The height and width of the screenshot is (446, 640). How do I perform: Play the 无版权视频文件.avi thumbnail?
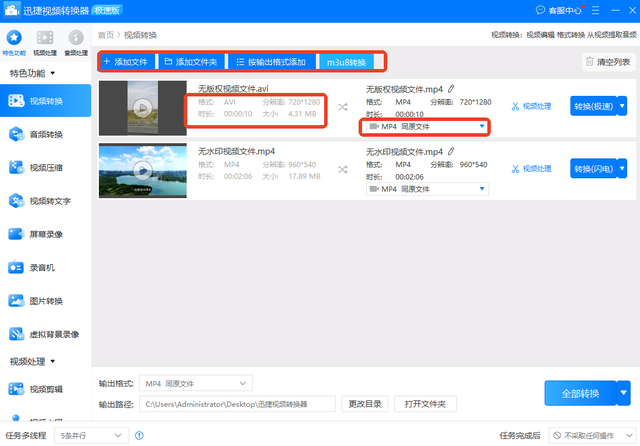[x=142, y=108]
